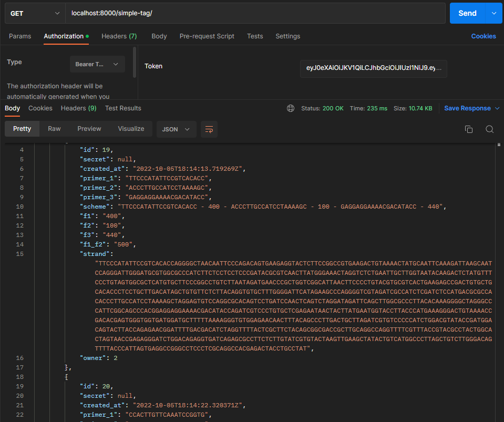Open the HTTP method dropdown showing GET
Viewport: 504px width, 422px height.
(34, 13)
